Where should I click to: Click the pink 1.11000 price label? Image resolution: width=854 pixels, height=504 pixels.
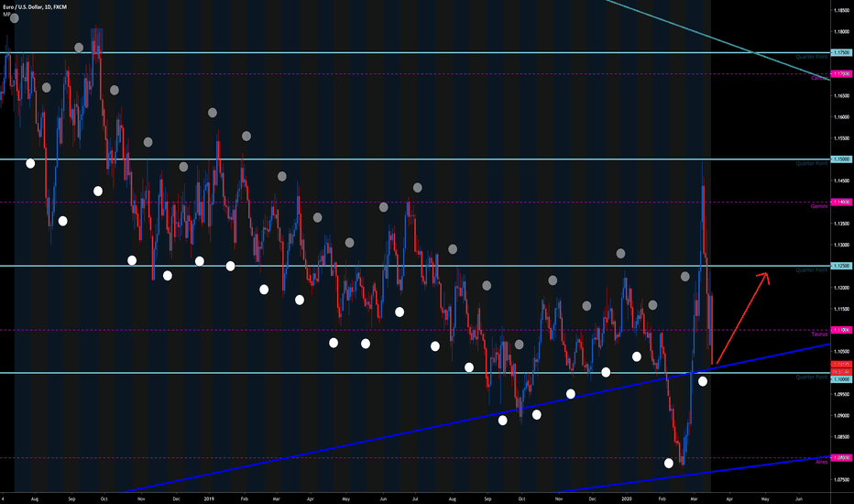pos(841,330)
